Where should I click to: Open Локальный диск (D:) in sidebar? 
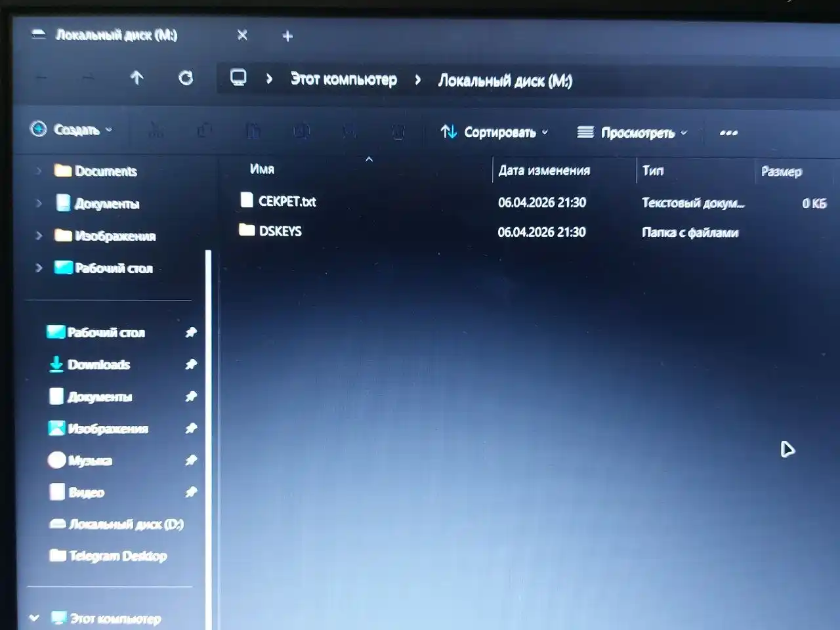pyautogui.click(x=117, y=524)
